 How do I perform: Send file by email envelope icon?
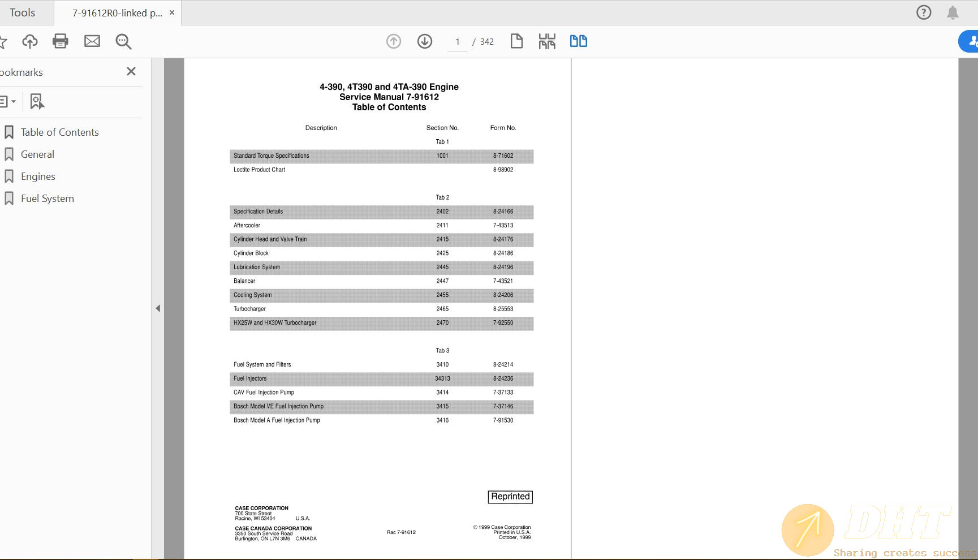92,41
